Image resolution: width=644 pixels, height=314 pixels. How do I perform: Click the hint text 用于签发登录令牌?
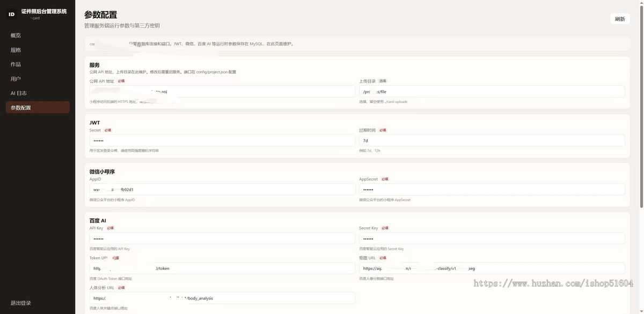click(x=124, y=151)
